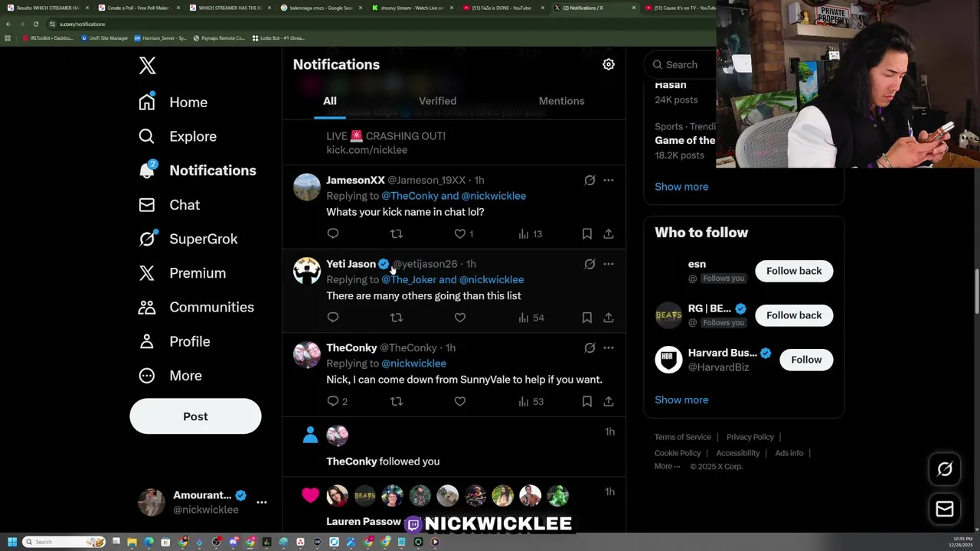This screenshot has height=551, width=980.
Task: Show more trending topics
Action: [681, 187]
